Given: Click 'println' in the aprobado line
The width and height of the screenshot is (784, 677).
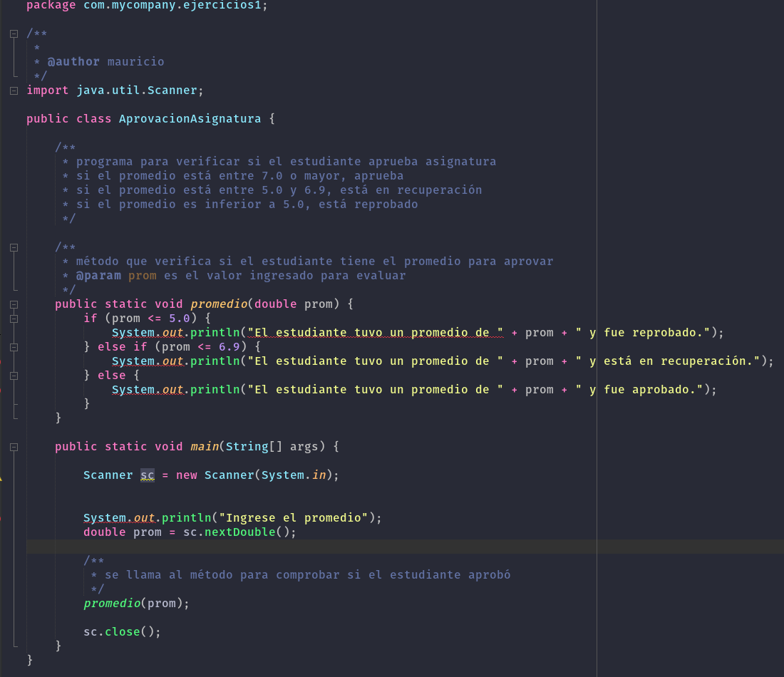Looking at the screenshot, I should [215, 390].
